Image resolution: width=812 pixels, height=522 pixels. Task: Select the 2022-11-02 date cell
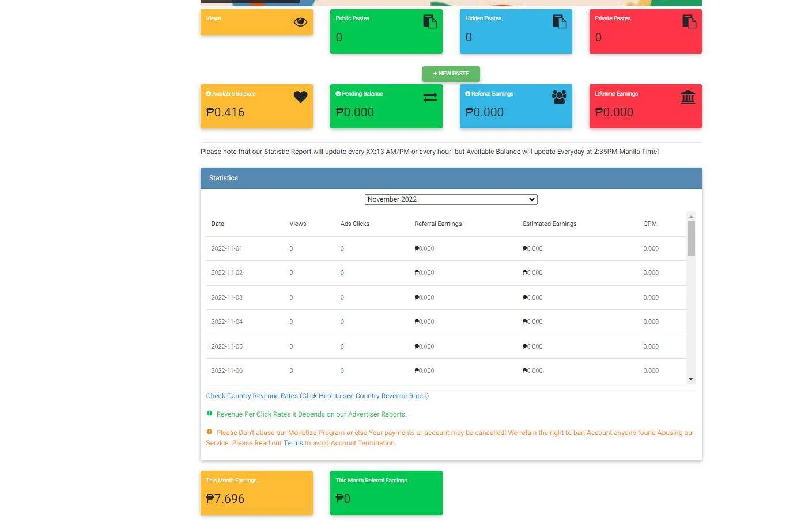pos(226,273)
